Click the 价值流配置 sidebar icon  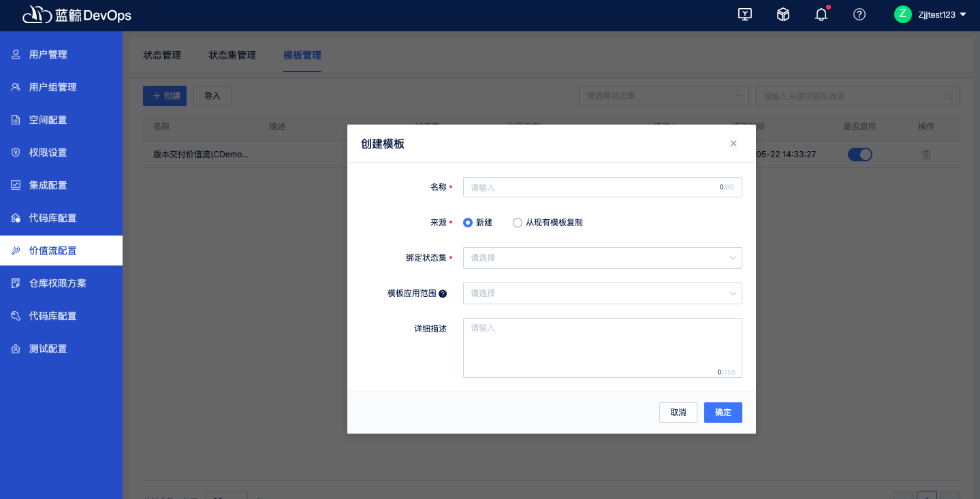coord(16,251)
